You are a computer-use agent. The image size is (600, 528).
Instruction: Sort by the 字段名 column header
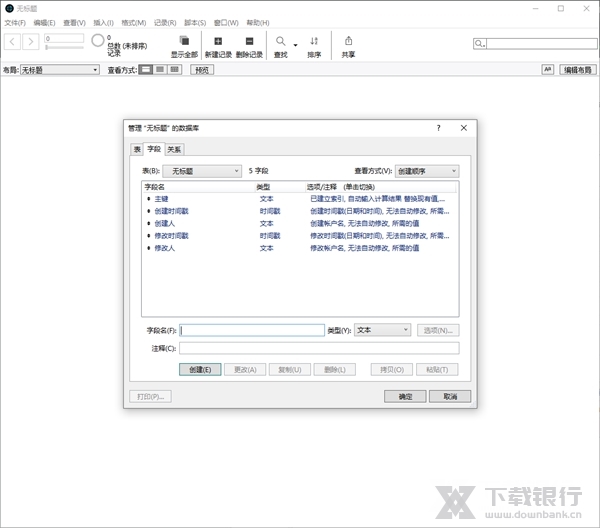coord(198,187)
